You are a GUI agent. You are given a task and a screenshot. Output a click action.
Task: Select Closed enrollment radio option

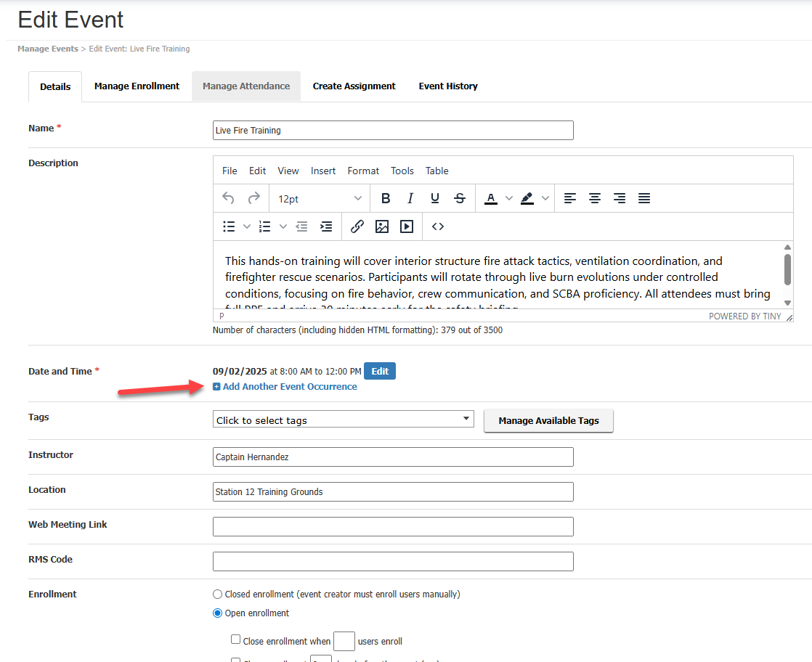217,594
